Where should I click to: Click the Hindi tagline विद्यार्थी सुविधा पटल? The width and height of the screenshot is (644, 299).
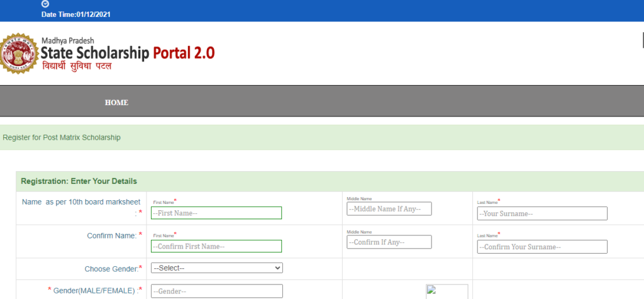click(x=77, y=66)
